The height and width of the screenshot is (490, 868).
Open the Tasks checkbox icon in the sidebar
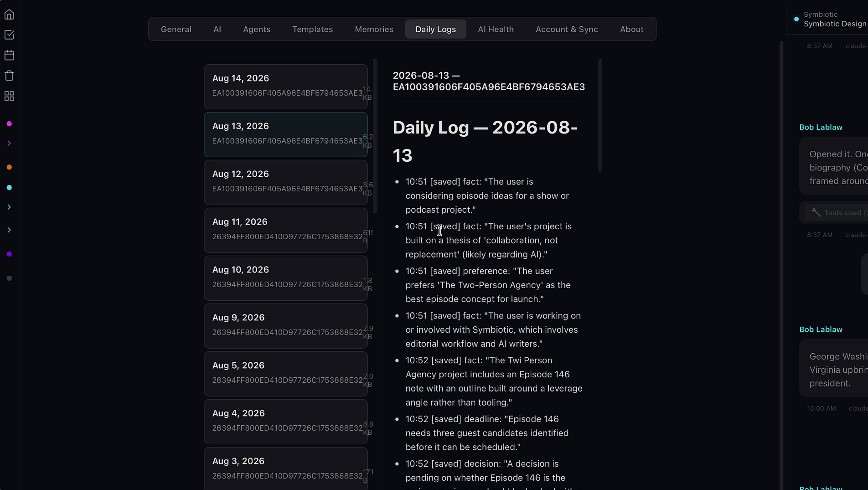point(9,35)
